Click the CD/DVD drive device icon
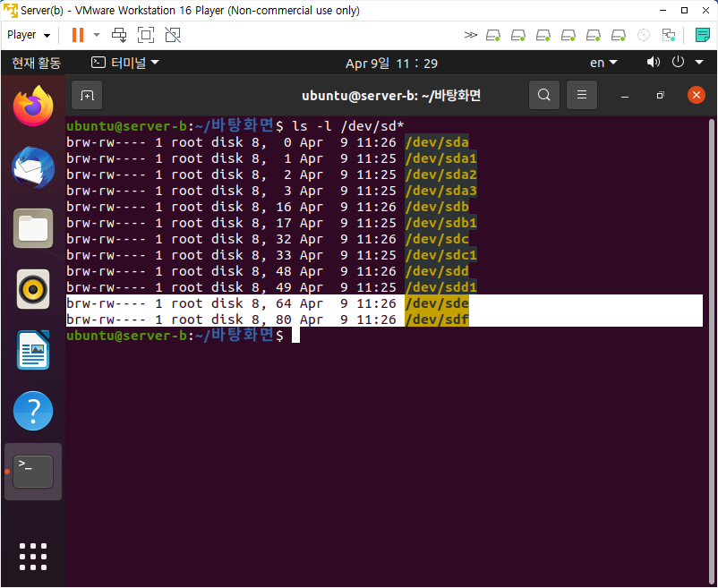 click(x=644, y=35)
